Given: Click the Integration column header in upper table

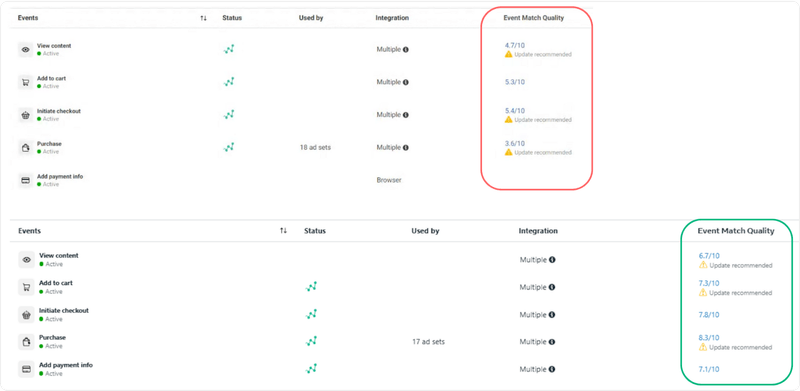Looking at the screenshot, I should click(x=392, y=18).
